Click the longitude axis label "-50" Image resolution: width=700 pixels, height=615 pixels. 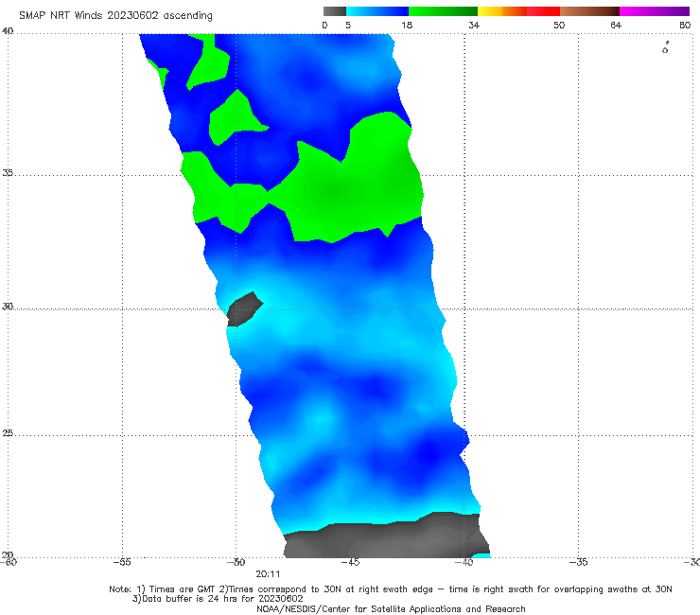[236, 562]
